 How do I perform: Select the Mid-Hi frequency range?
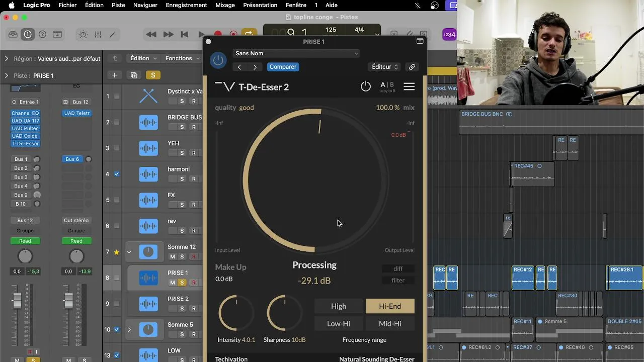point(390,324)
